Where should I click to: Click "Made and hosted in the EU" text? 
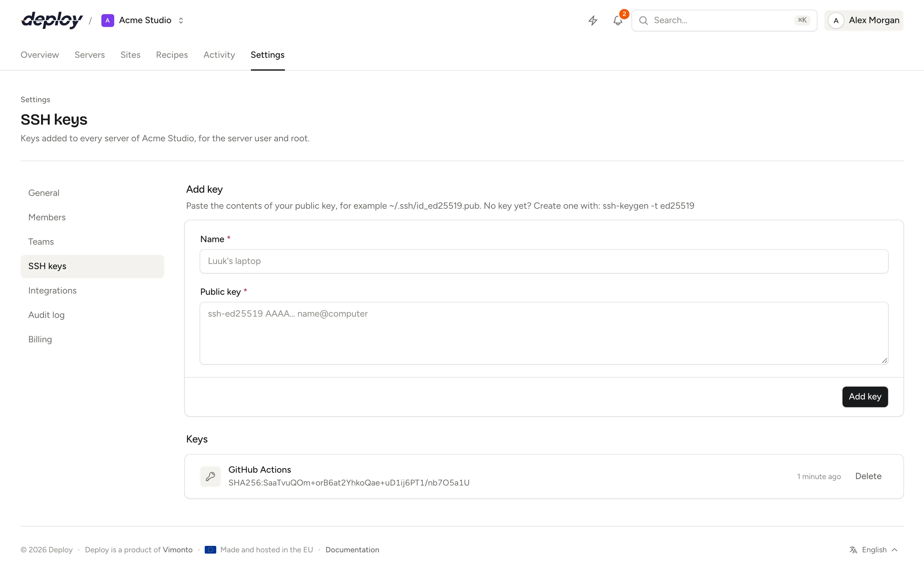click(267, 550)
